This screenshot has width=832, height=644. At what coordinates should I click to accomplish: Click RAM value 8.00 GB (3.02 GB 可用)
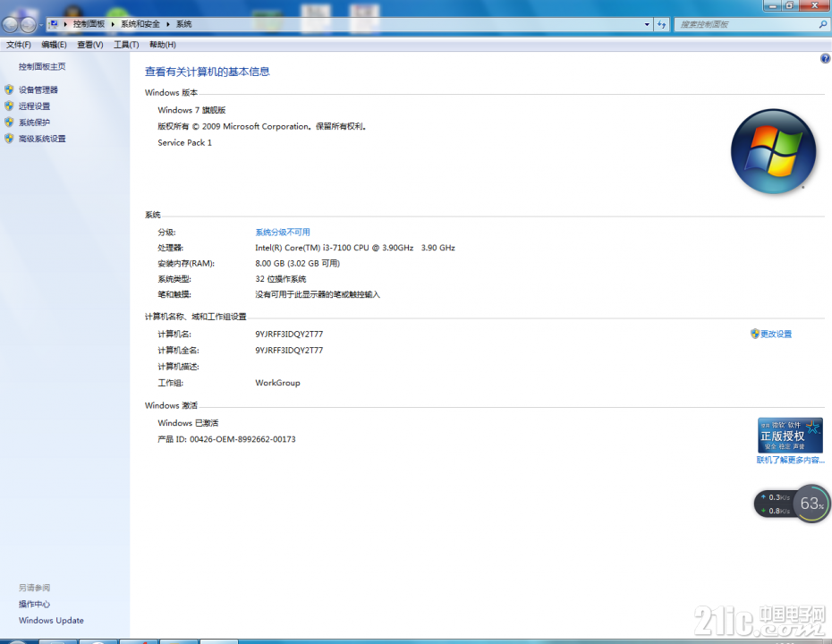point(298,263)
